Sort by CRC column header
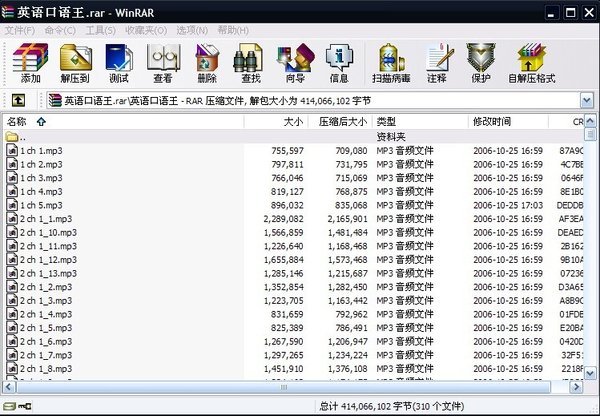Viewport: 600px width, 416px height. (566, 122)
